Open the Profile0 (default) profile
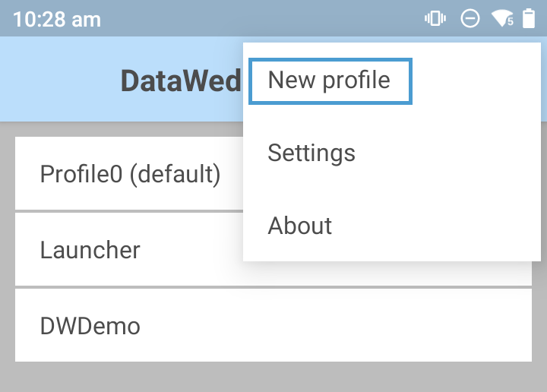The width and height of the screenshot is (547, 392). [129, 174]
